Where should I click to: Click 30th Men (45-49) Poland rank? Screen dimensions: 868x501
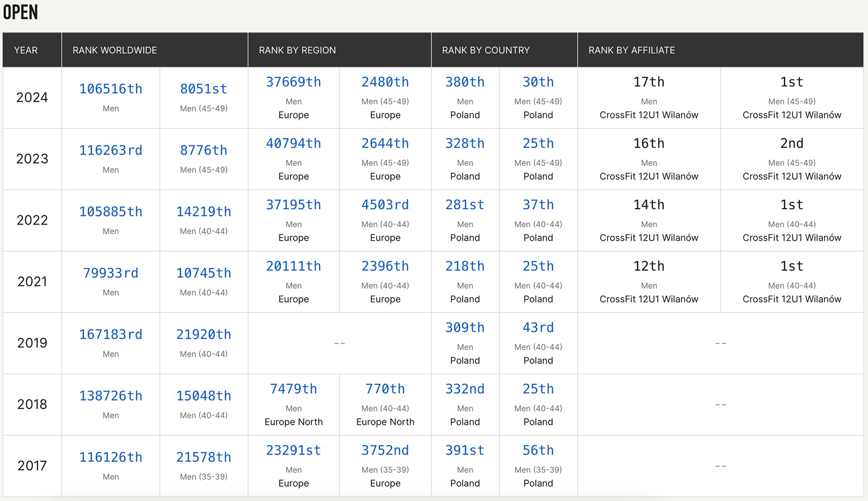538,82
